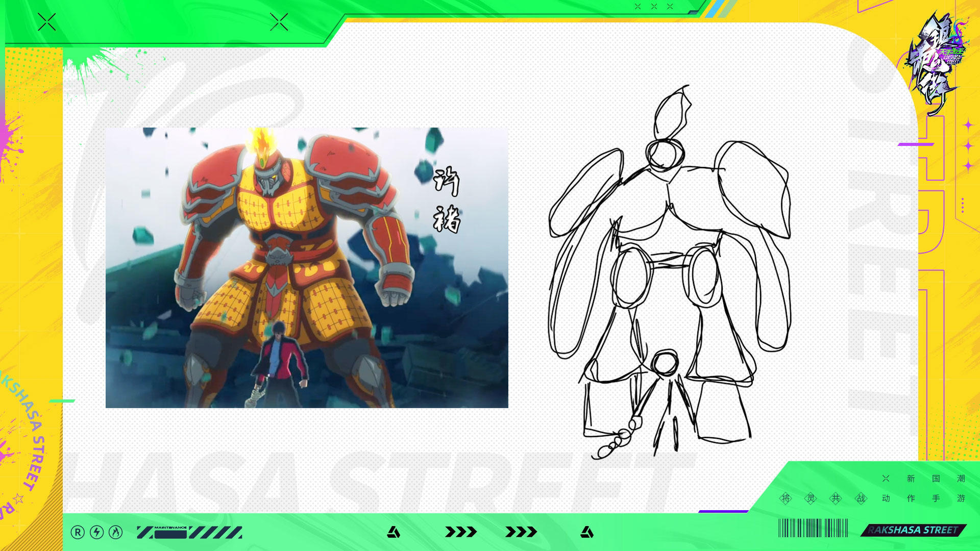Click the character 国

[x=936, y=479]
